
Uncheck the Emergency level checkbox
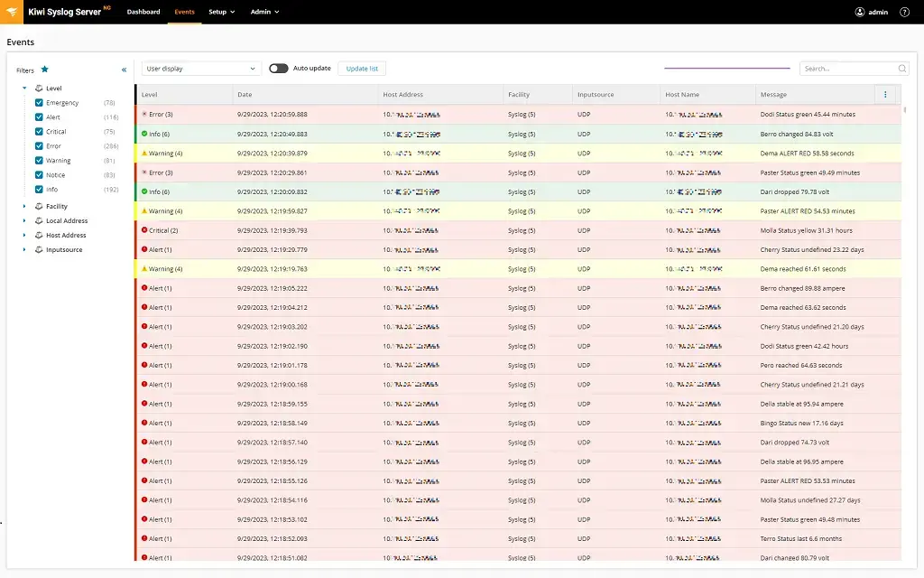point(39,103)
